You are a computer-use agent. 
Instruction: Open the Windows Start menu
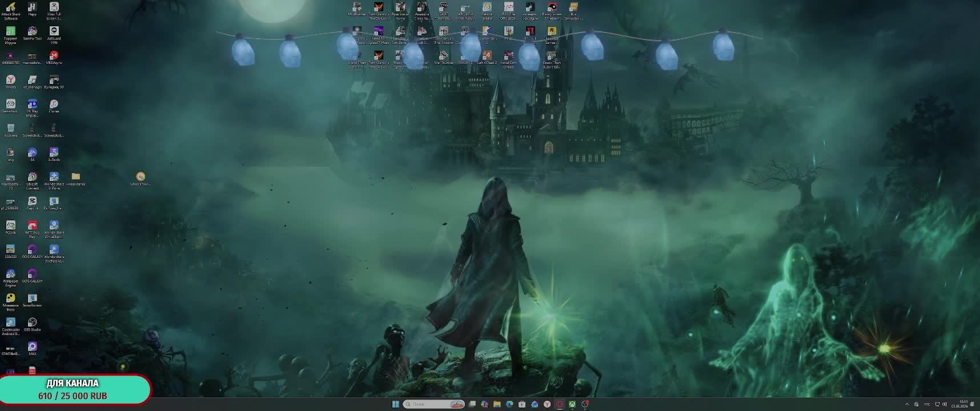(x=395, y=404)
